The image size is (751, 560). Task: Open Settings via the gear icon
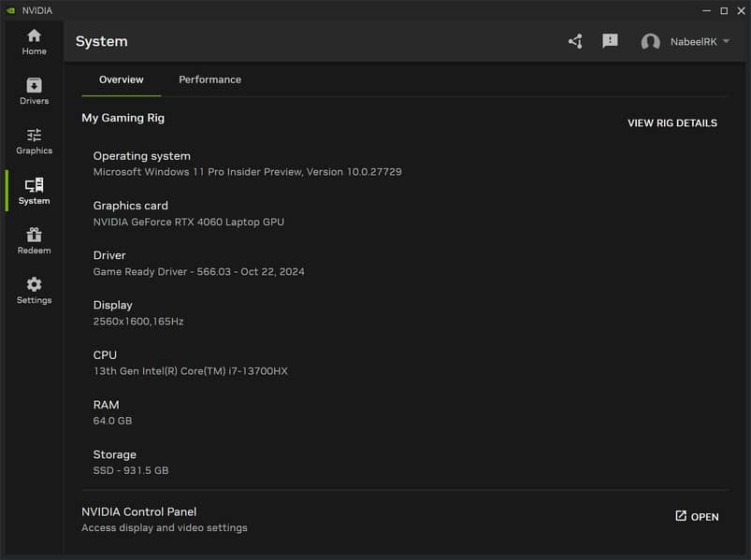coord(34,290)
